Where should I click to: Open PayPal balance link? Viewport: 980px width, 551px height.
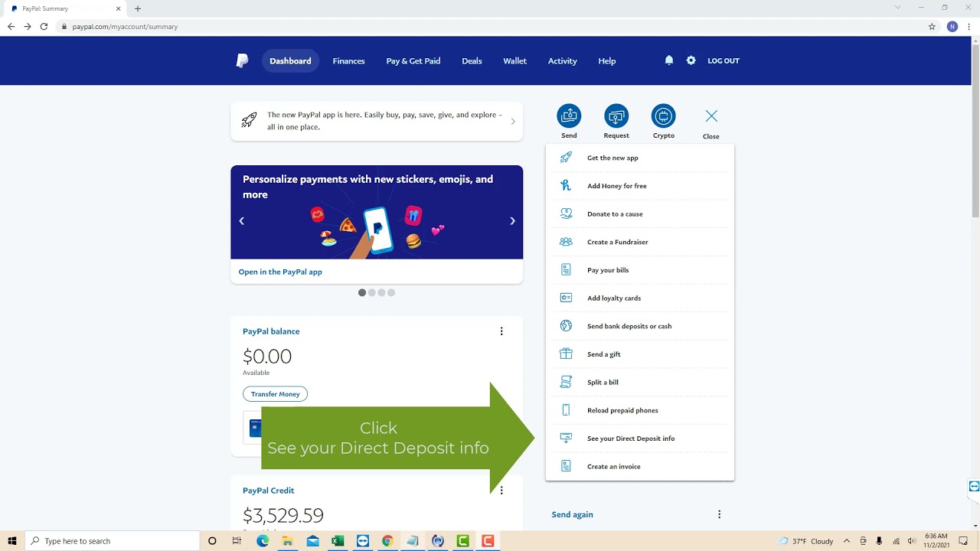[x=271, y=331]
